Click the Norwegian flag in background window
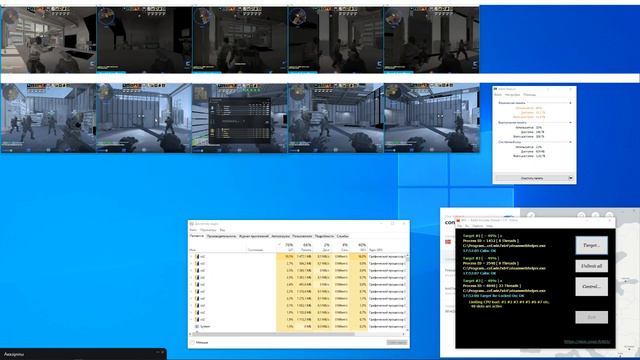The image size is (640, 360). coord(448,242)
